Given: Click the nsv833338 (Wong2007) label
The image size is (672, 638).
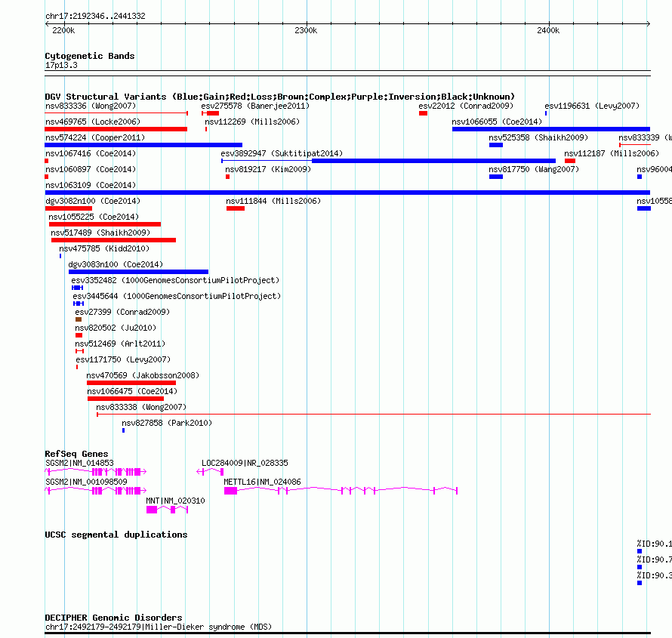Looking at the screenshot, I should pos(141,407).
